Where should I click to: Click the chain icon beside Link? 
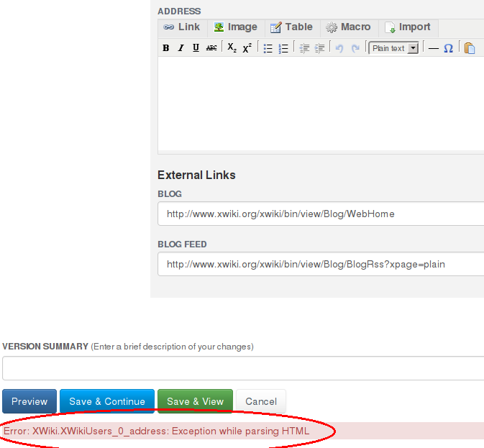pos(168,27)
